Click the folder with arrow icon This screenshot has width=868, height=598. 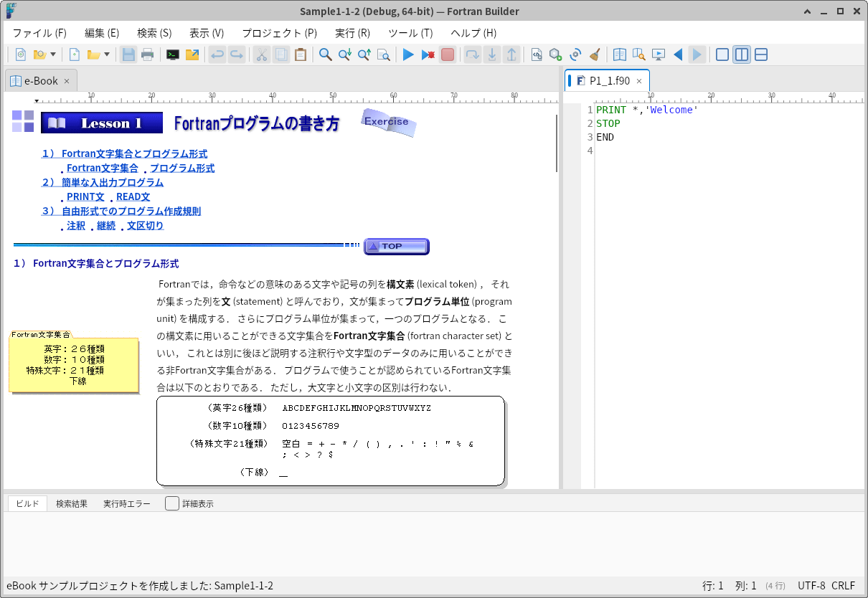coord(192,54)
